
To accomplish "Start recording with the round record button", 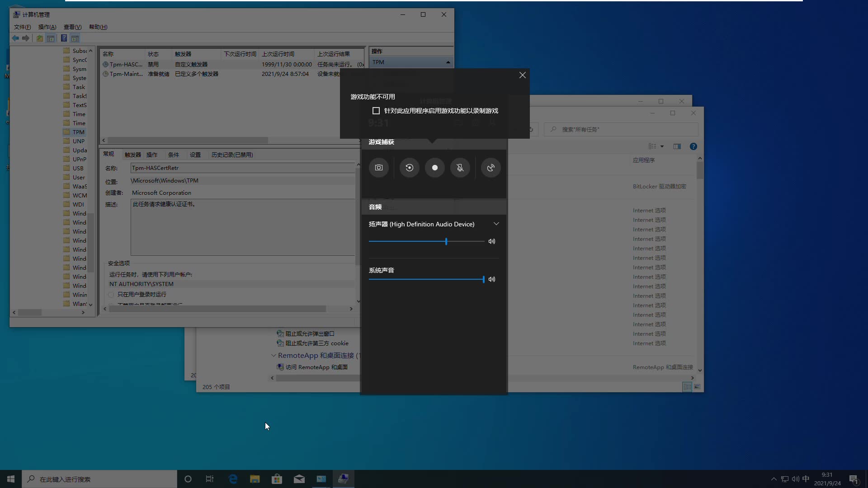I will (x=435, y=168).
